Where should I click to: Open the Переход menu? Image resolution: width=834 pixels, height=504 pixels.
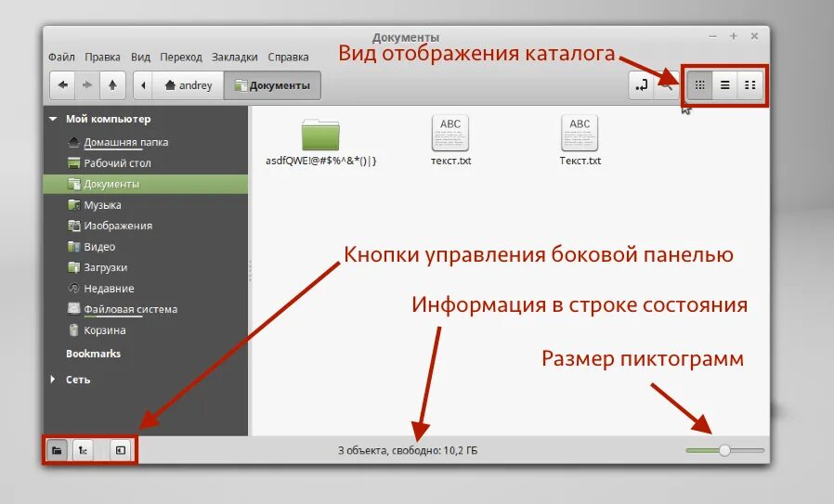pos(181,57)
